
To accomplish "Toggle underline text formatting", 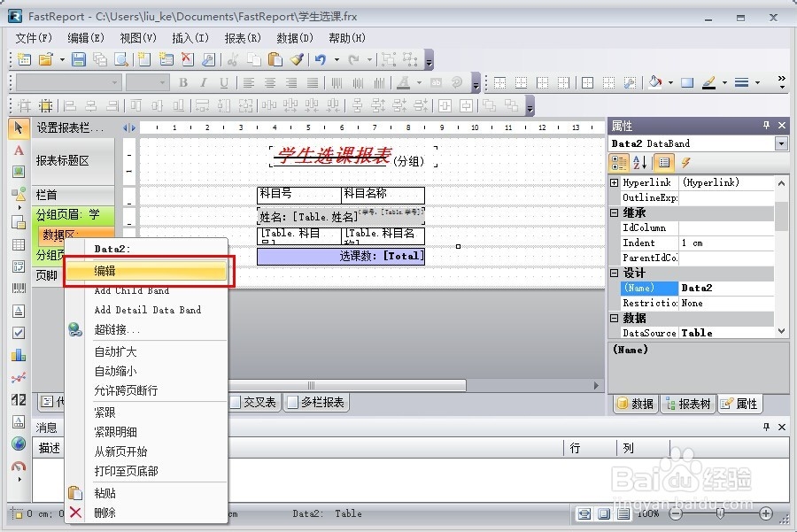I will pyautogui.click(x=222, y=83).
